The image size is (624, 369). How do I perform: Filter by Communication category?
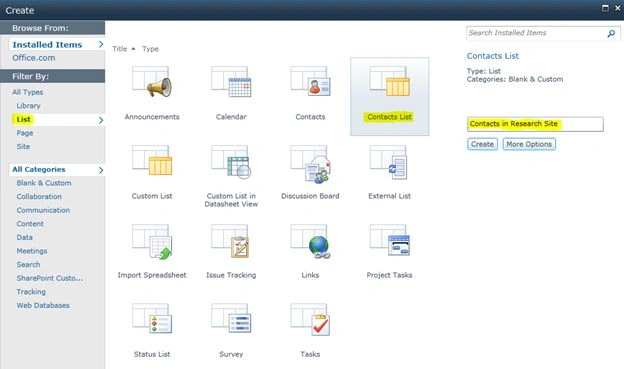[x=43, y=210]
